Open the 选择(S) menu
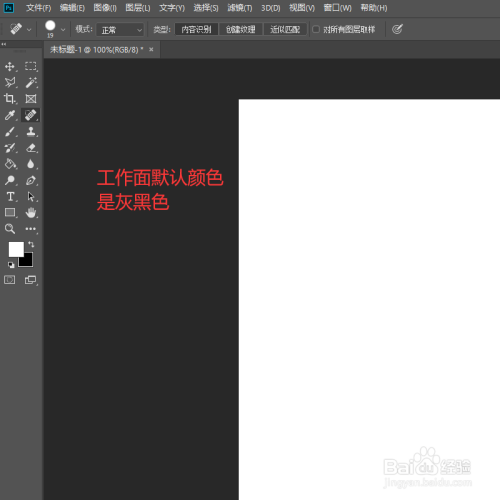 tap(206, 8)
